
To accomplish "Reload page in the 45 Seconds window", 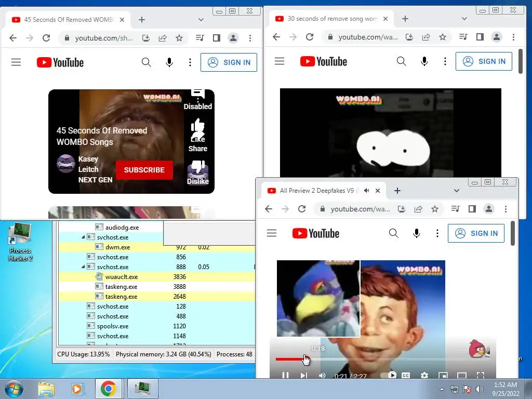I will tap(46, 38).
